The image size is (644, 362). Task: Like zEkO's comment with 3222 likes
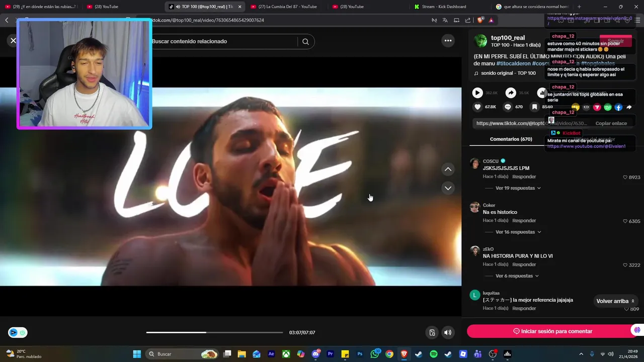click(625, 265)
